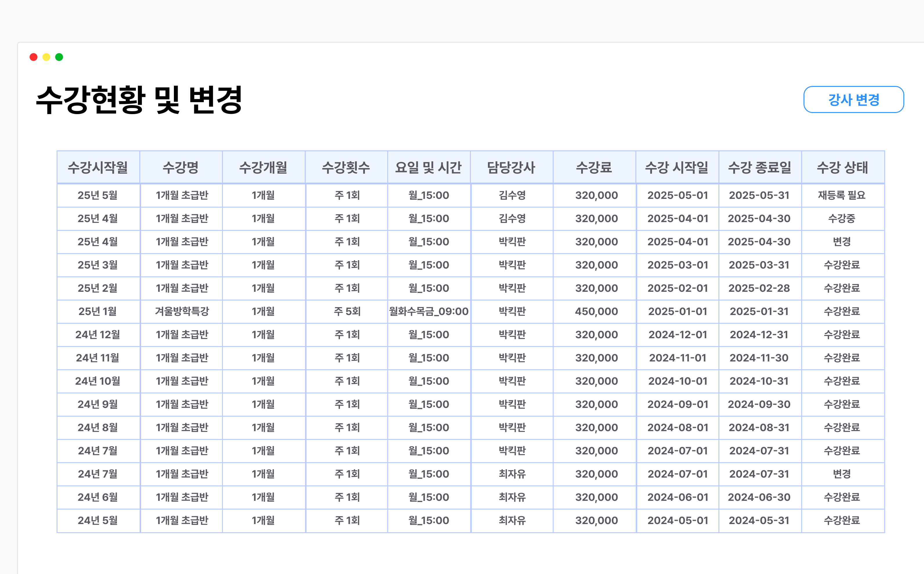
Task: Select the 450,000 tuition fee cell
Action: coord(594,311)
